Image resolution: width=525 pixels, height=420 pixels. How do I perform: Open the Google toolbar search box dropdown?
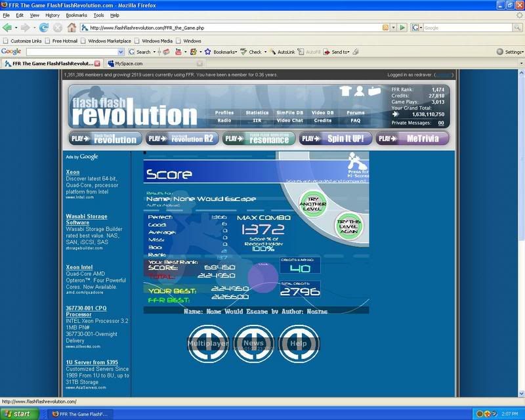pos(121,52)
